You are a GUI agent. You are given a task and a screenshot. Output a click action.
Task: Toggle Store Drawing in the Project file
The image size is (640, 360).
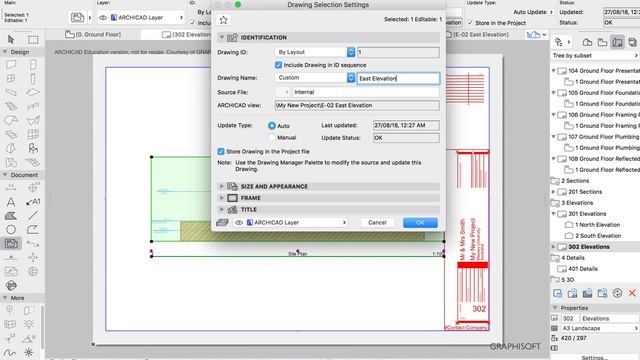(221, 151)
